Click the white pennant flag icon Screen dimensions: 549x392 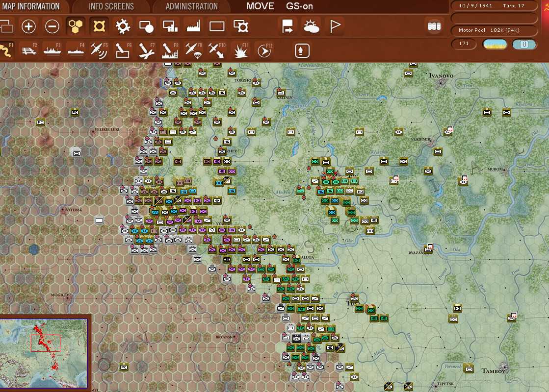(x=335, y=26)
